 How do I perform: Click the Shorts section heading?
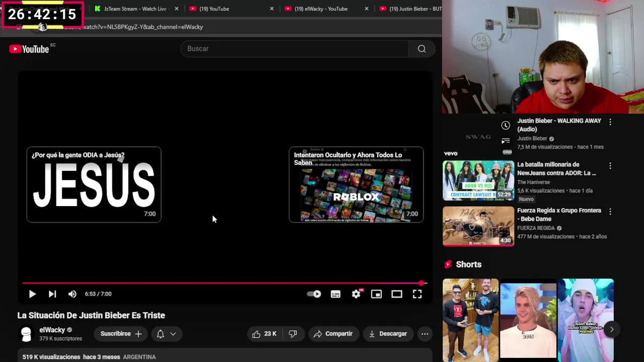tap(468, 264)
